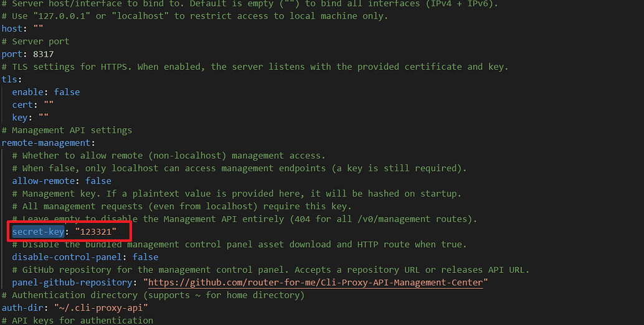Viewport: 644px width, 325px height.
Task: Click the port key name
Action: coord(12,54)
